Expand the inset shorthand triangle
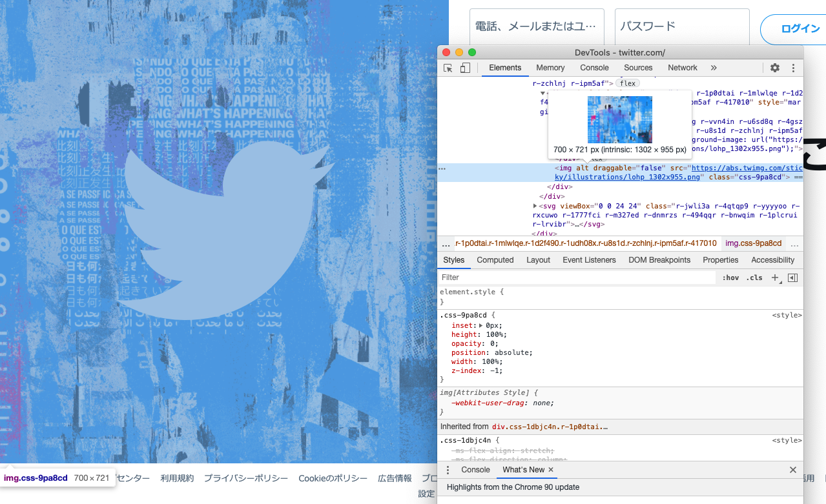Screen dimensions: 826x504 480,326
